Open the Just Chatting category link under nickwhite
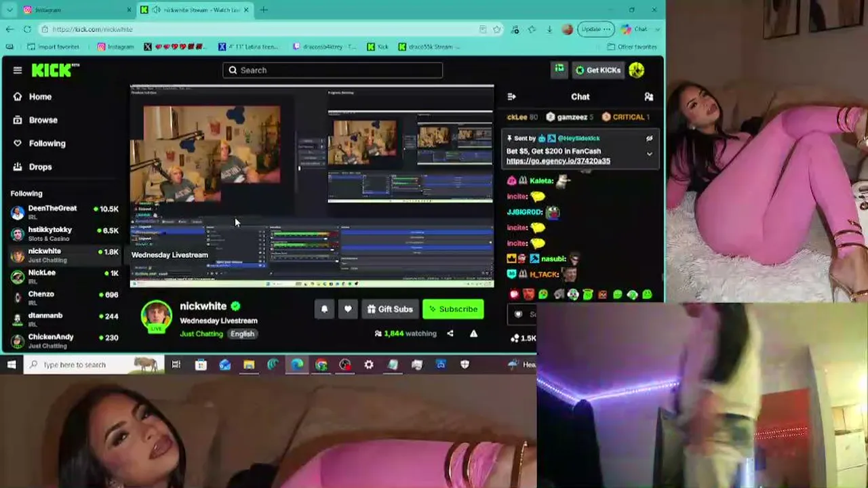The height and width of the screenshot is (488, 868). [x=201, y=333]
